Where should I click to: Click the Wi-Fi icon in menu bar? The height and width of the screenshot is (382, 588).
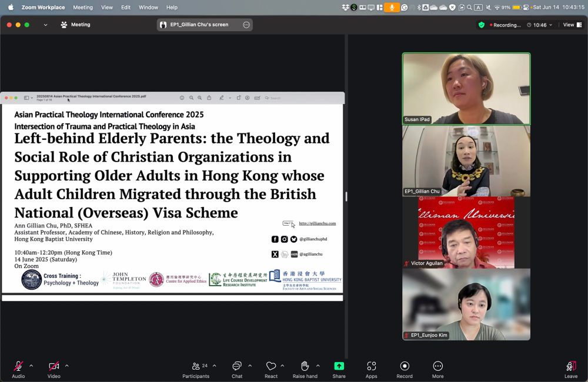[497, 7]
